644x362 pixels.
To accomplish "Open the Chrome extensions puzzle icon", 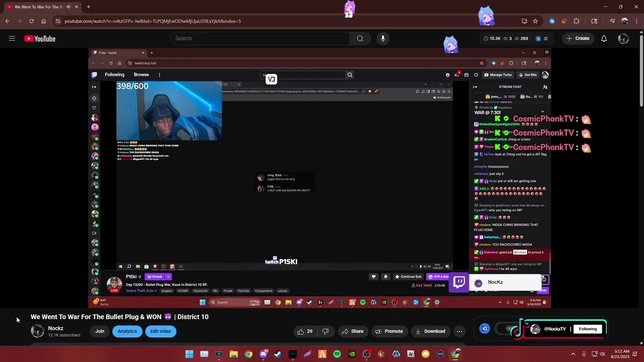I will click(x=577, y=21).
